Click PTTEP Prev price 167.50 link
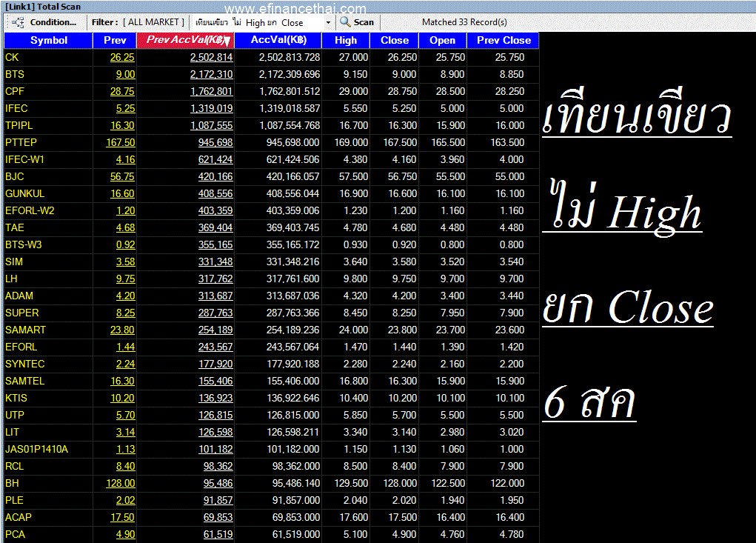Viewport: 756px width, 543px height. pos(121,143)
